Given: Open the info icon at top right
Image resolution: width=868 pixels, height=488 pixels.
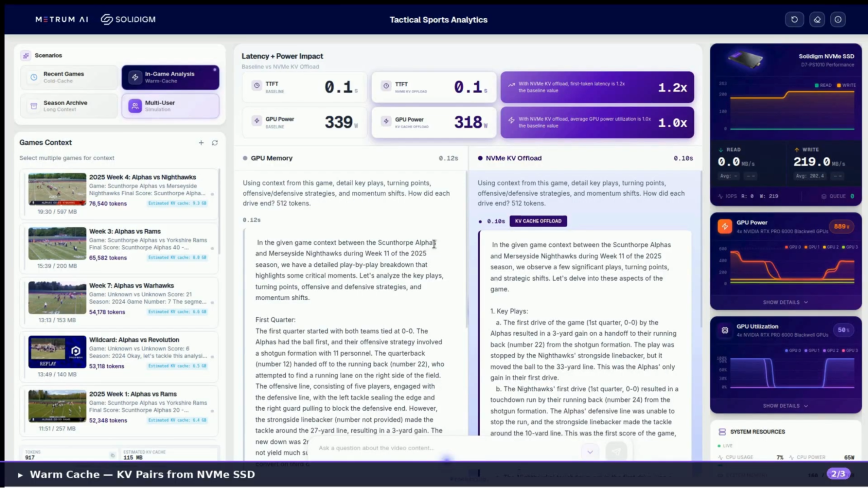Looking at the screenshot, I should pyautogui.click(x=838, y=19).
